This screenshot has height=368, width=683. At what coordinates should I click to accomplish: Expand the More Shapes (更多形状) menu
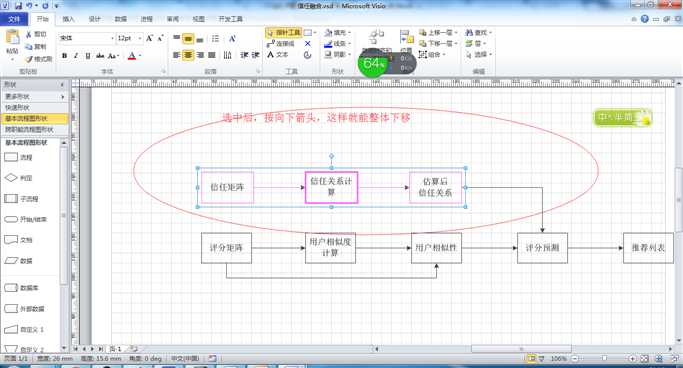34,96
